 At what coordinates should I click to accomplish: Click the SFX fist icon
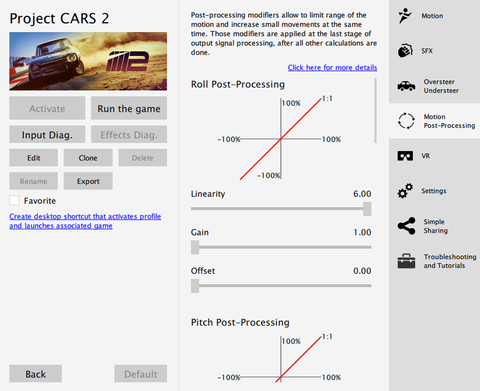[405, 51]
